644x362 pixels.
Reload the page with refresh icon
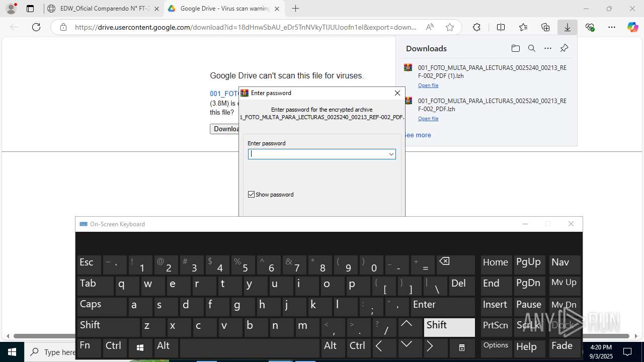tap(36, 27)
